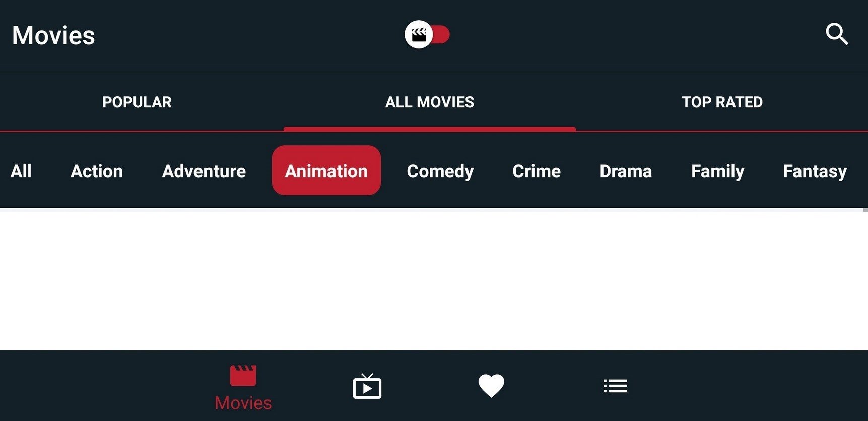
Task: Pick the Drama genre
Action: (626, 171)
